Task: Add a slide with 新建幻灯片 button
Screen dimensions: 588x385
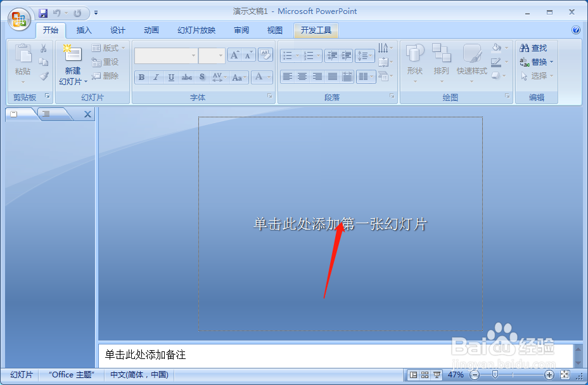Action: click(73, 64)
